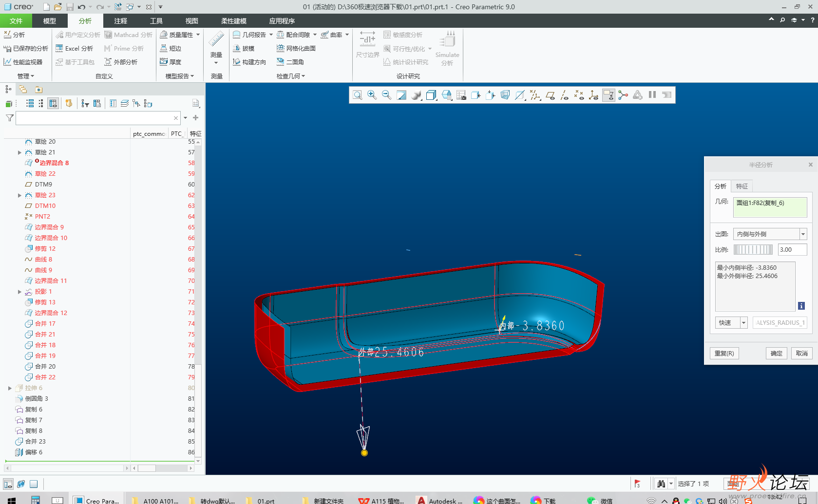Switch to the 柔性建模 ribbon tab
The image size is (818, 504).
pos(234,21)
